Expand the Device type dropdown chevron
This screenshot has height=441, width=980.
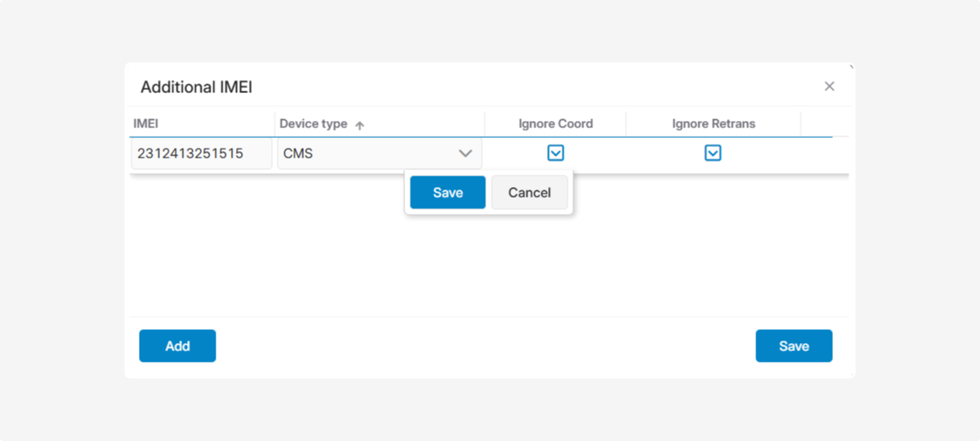click(465, 154)
